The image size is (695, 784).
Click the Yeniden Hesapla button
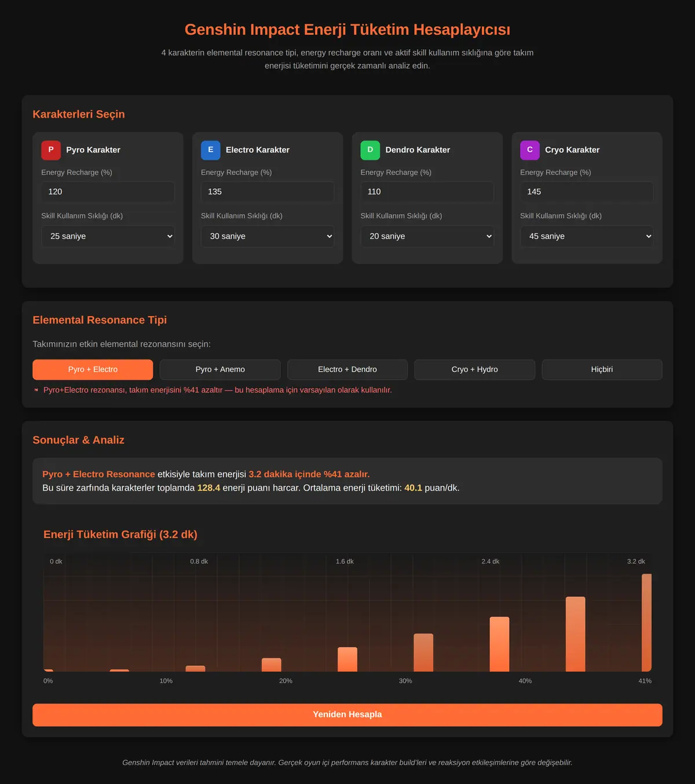coord(348,715)
